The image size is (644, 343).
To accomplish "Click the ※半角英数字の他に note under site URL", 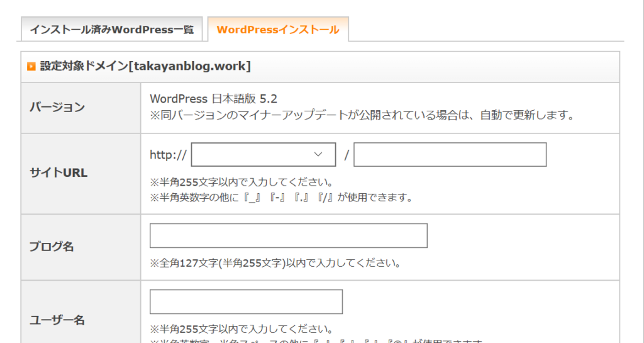I will (281, 198).
